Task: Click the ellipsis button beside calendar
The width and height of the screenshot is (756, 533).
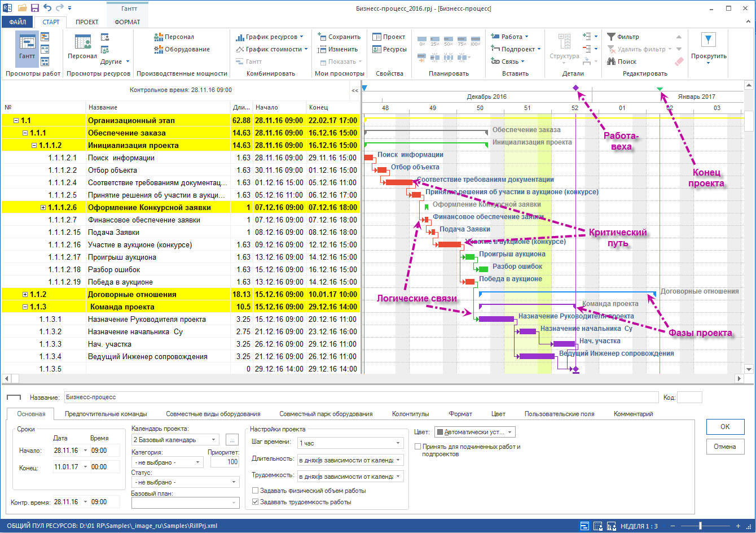Action: click(x=232, y=439)
